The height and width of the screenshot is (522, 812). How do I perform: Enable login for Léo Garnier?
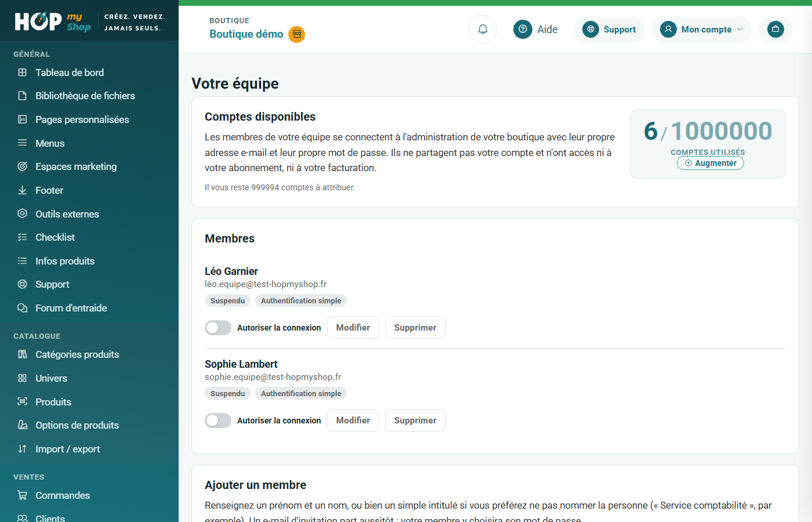point(218,328)
